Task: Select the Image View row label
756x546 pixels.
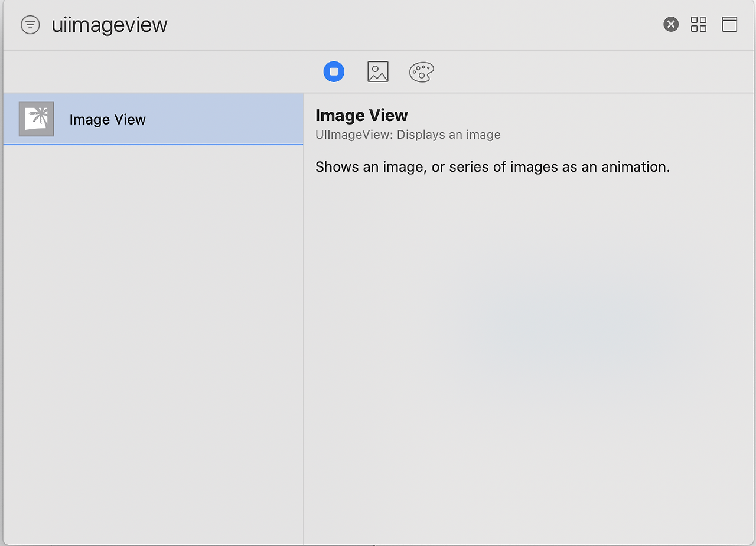Action: pos(107,119)
